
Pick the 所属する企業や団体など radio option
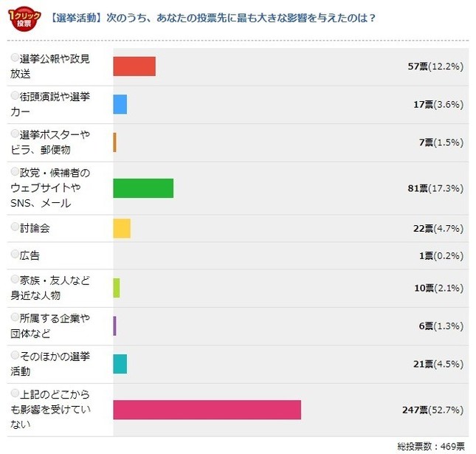(15, 318)
